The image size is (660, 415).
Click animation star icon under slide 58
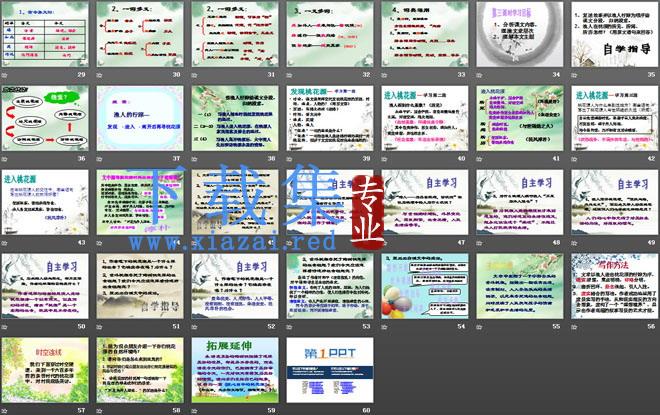coord(99,411)
